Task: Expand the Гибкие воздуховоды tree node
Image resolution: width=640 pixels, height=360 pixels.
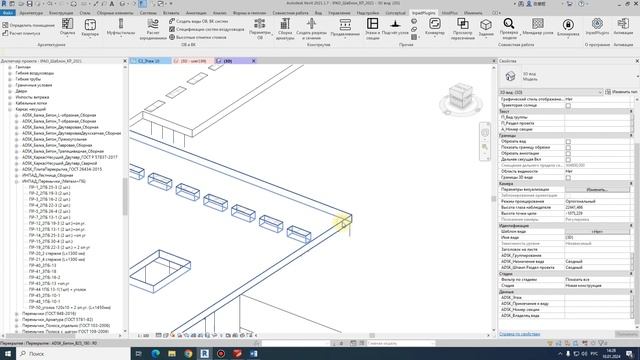Action: 10,73
